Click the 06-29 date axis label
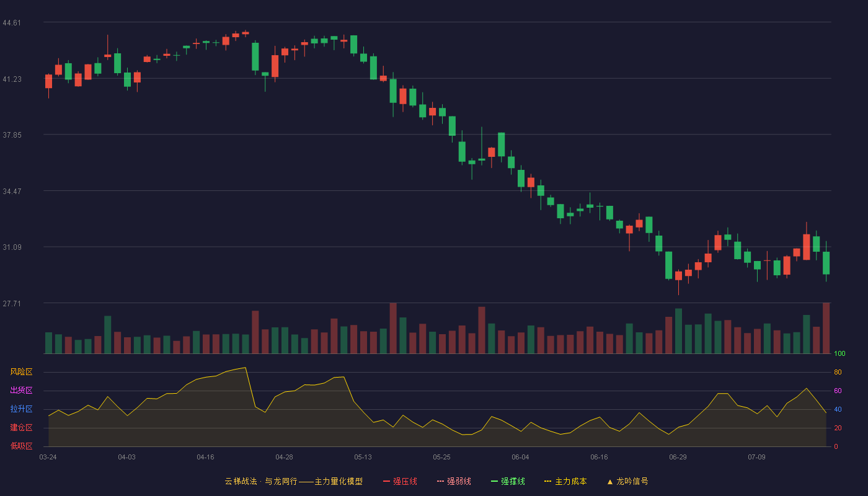The width and height of the screenshot is (868, 496). point(678,457)
